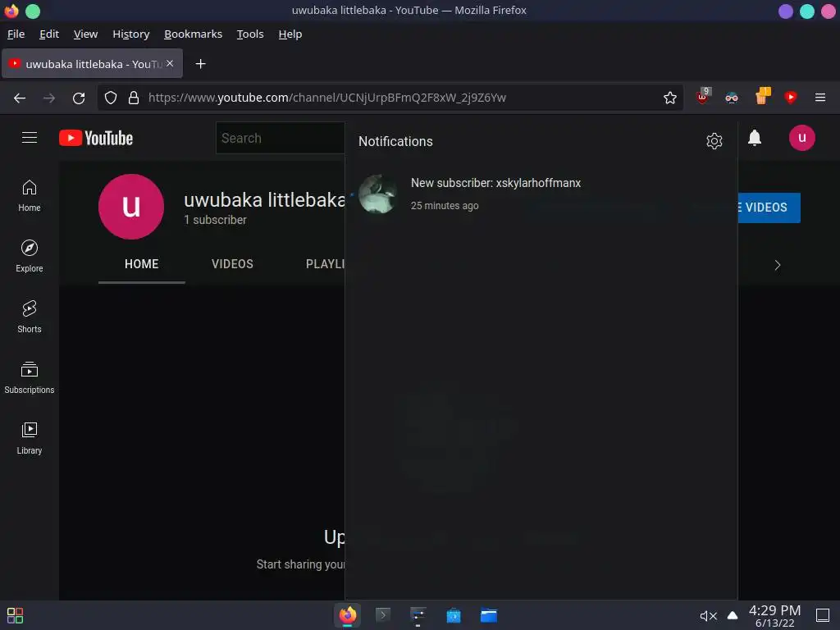Viewport: 840px width, 630px height.
Task: Click the orange popcorn extension icon
Action: coord(762,97)
